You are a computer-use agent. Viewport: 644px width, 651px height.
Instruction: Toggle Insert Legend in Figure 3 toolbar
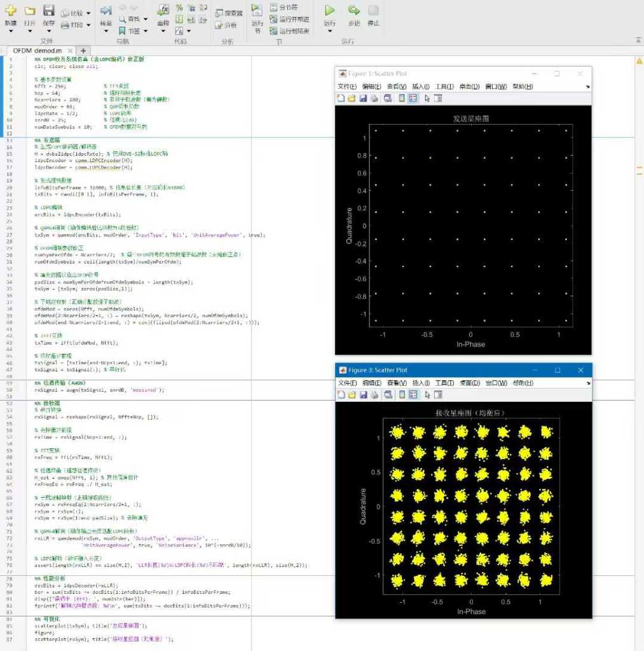(413, 395)
